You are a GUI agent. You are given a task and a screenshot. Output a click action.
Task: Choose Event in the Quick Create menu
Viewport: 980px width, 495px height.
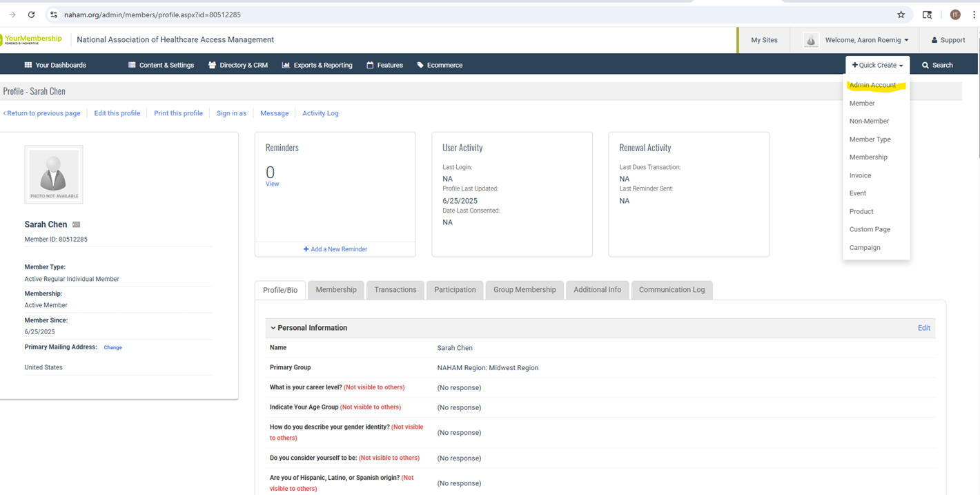[857, 193]
